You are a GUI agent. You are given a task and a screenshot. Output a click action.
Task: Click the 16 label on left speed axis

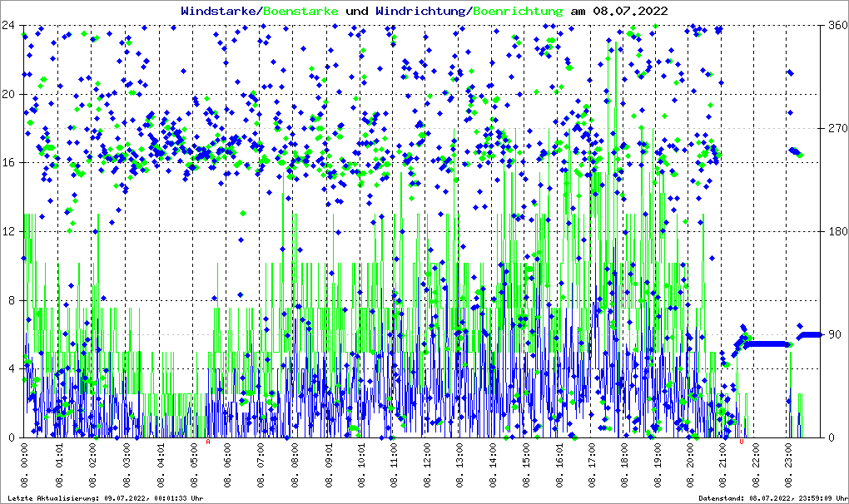[10, 163]
